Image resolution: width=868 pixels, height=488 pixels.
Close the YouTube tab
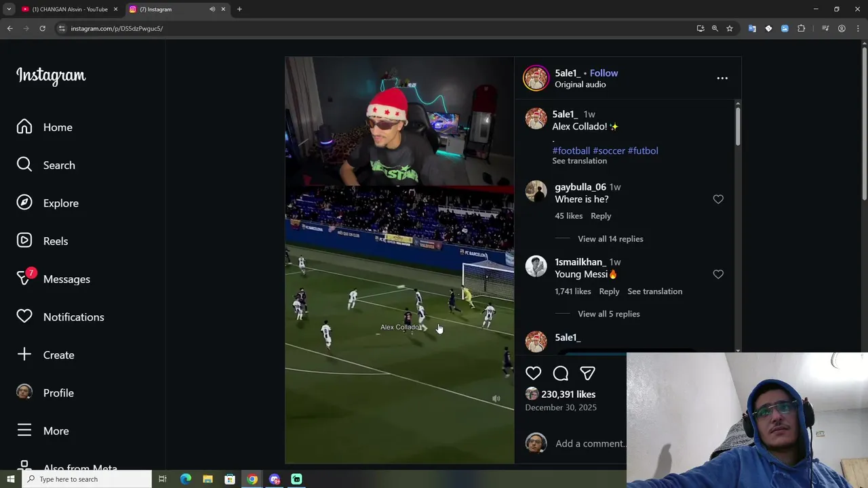pyautogui.click(x=115, y=9)
